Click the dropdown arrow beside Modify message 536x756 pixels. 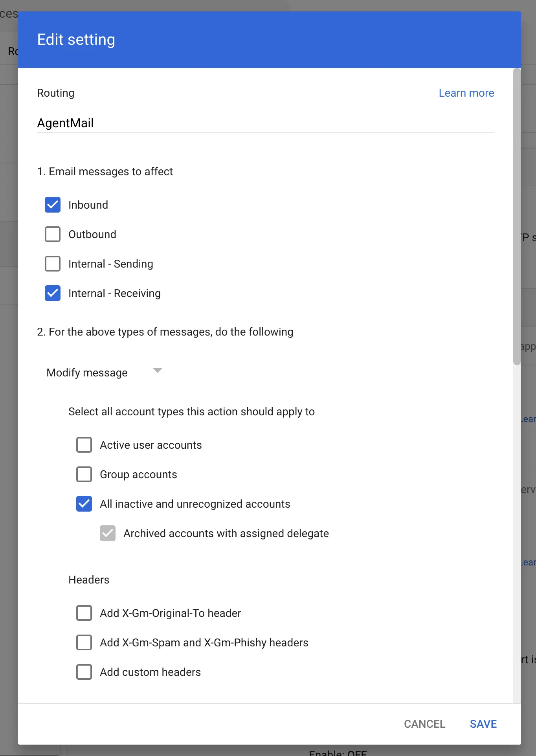(x=158, y=371)
